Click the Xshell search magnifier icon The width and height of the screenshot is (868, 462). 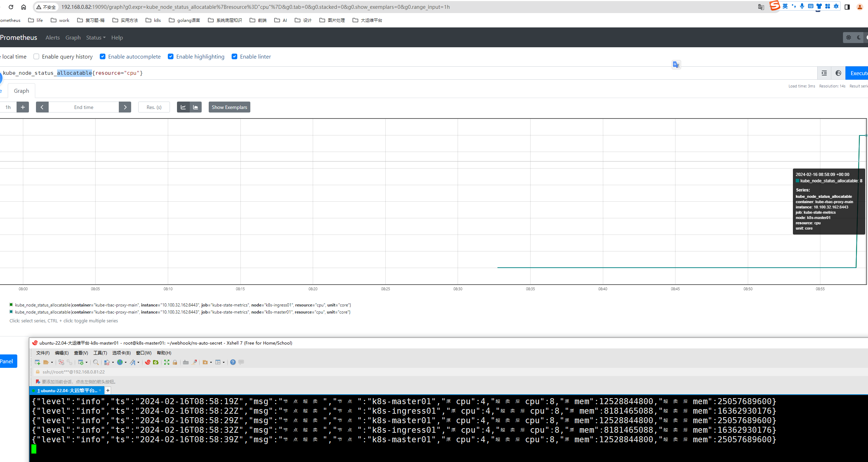tap(96, 362)
